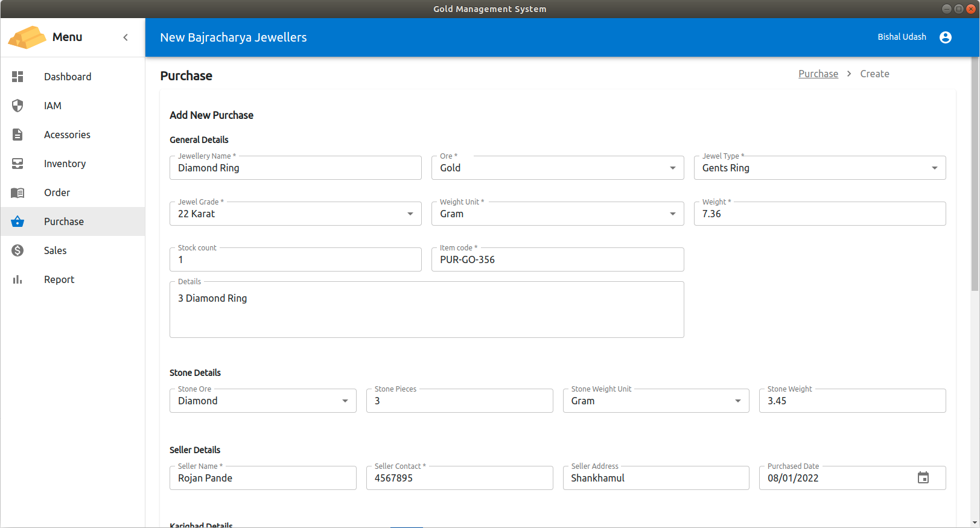Viewport: 980px width, 528px height.
Task: Click the Inventory icon in sidebar
Action: click(x=17, y=164)
